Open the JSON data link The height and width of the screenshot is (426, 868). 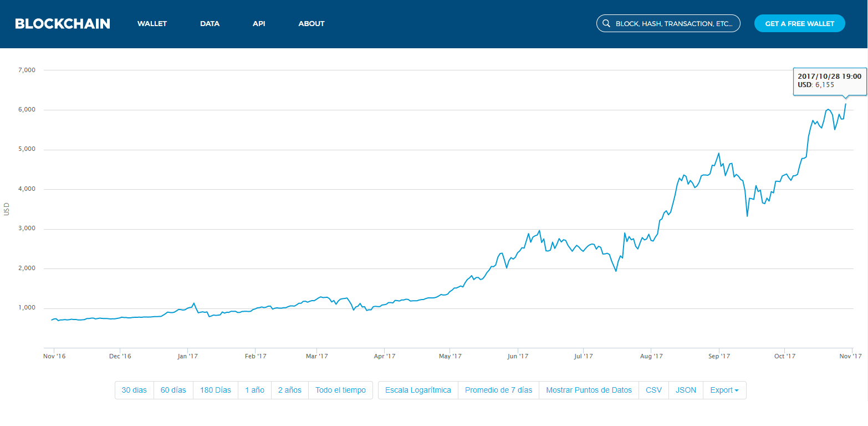coord(686,390)
